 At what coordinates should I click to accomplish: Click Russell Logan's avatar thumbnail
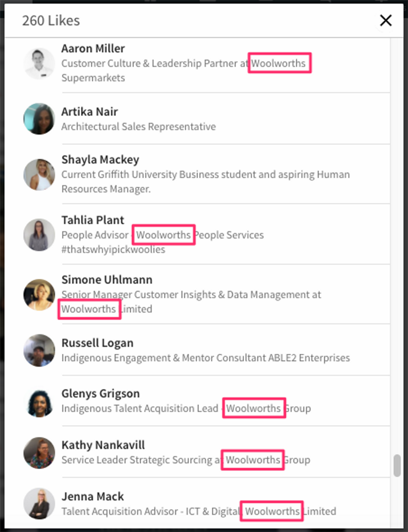coord(39,350)
